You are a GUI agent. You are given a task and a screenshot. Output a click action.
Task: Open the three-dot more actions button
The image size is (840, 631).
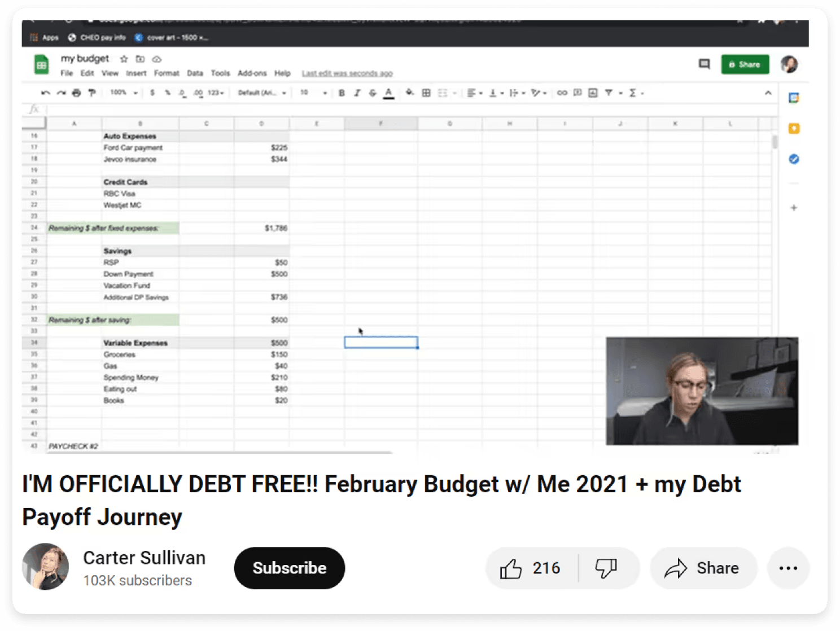pyautogui.click(x=788, y=568)
